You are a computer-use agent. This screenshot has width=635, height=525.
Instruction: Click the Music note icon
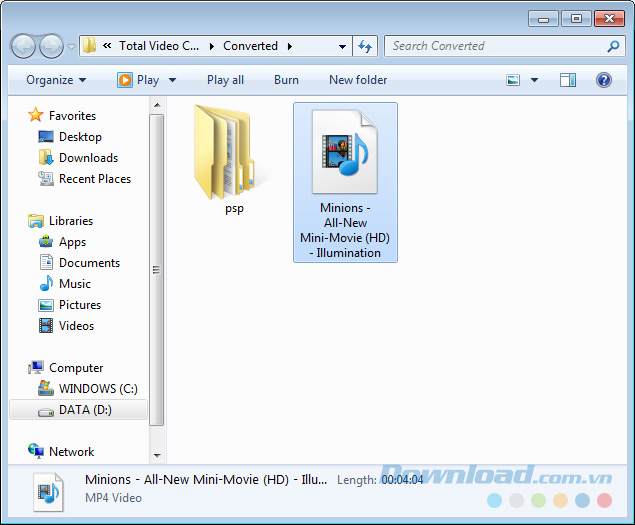tap(46, 284)
